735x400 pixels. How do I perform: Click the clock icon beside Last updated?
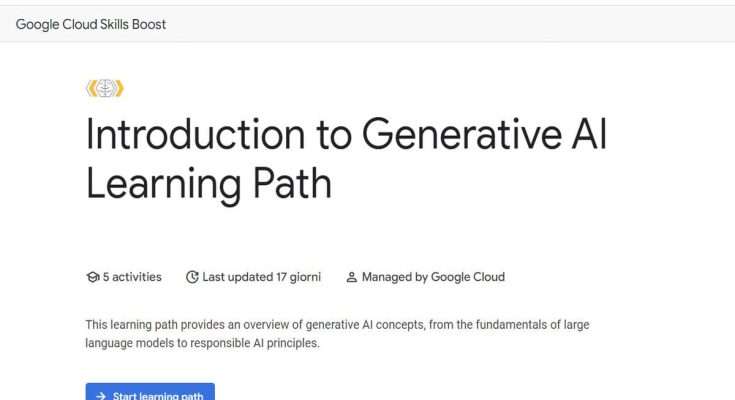click(192, 277)
